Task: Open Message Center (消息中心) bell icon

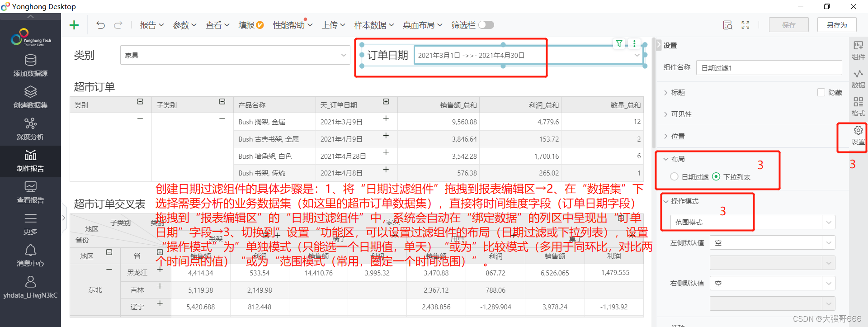Action: coord(30,256)
